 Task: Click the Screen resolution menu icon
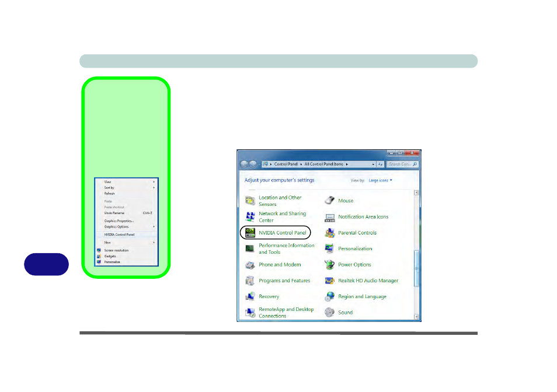(x=99, y=250)
